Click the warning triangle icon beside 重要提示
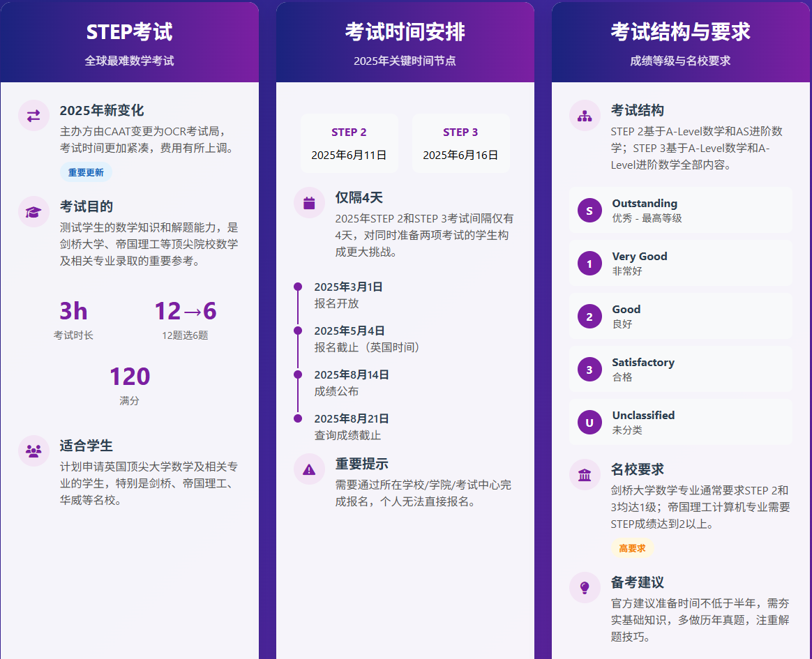 309,469
